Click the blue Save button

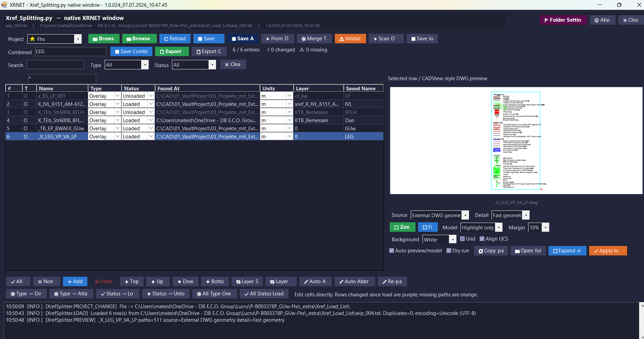point(208,39)
